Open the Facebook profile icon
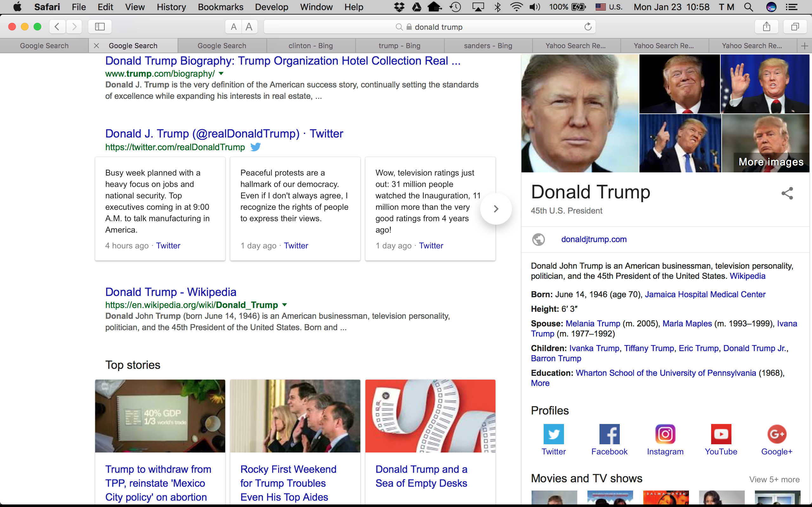This screenshot has width=812, height=507. pyautogui.click(x=609, y=434)
